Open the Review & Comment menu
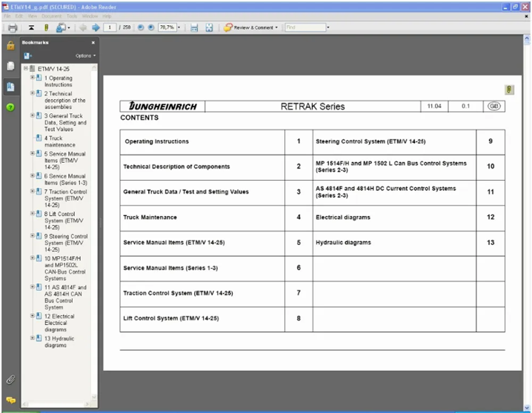Viewport: 532px width, 413px height. (x=250, y=27)
